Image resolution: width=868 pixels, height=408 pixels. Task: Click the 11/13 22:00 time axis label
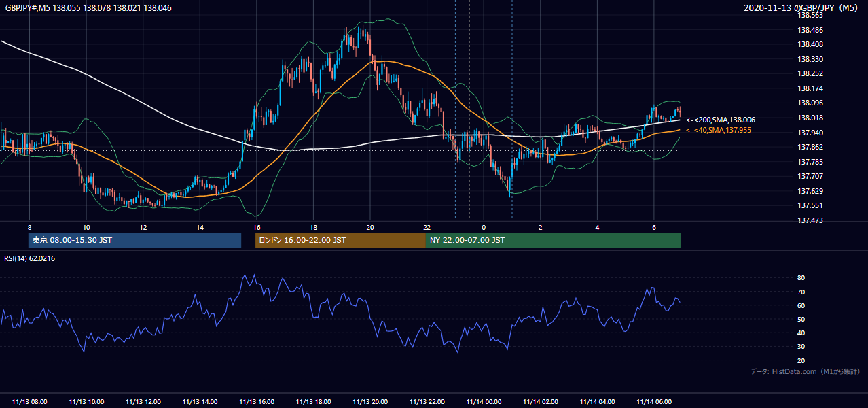tap(427, 402)
